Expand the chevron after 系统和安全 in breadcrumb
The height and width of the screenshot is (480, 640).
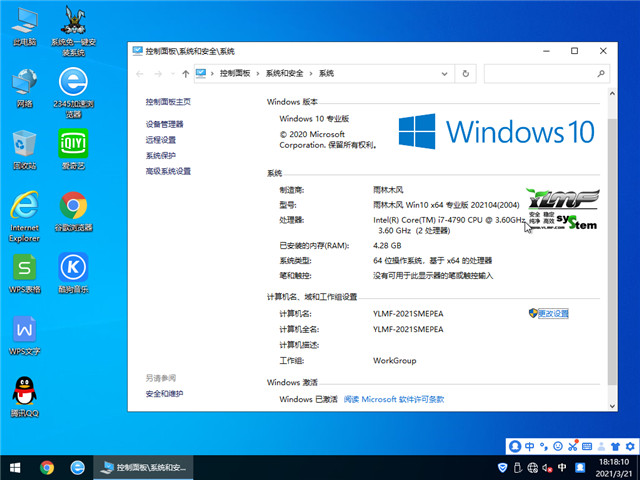[311, 74]
